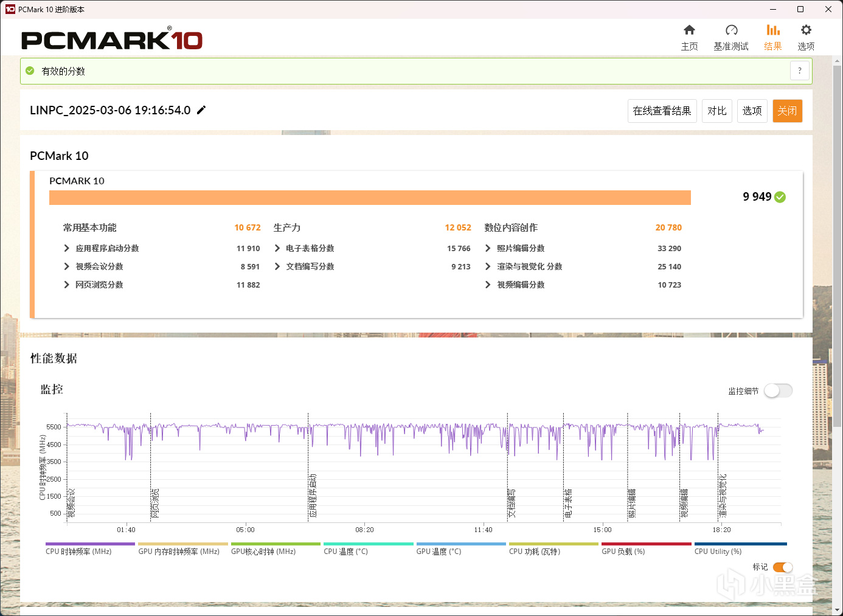Image resolution: width=843 pixels, height=616 pixels.
Task: Click the 对比 compare button
Action: pos(717,111)
